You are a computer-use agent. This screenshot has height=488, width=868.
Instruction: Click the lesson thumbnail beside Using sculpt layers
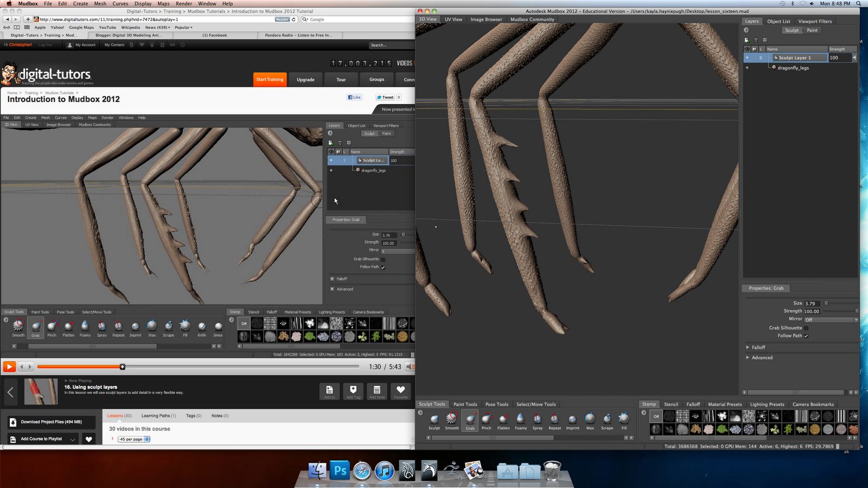tap(41, 391)
